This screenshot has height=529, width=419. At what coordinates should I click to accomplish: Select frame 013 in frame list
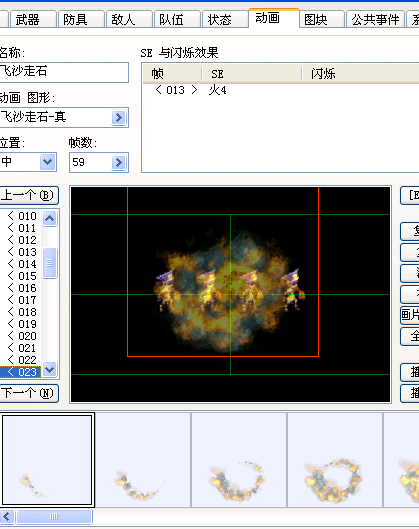tap(21, 252)
